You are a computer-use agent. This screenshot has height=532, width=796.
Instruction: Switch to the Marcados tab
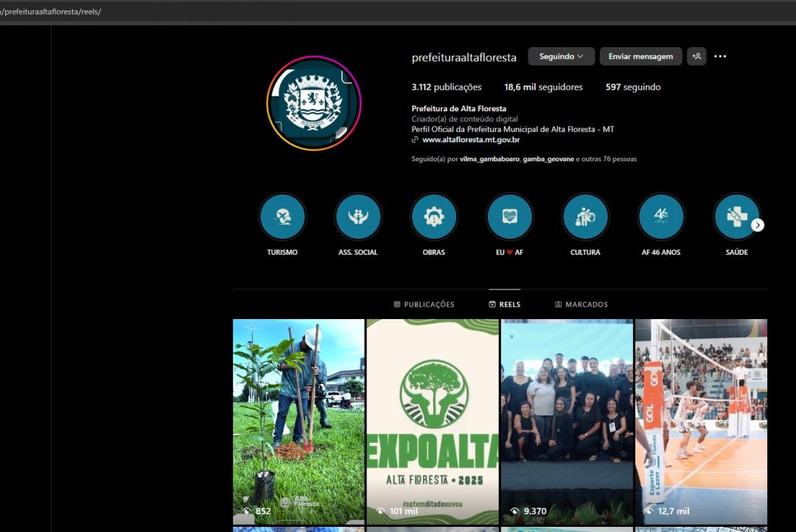pyautogui.click(x=582, y=304)
